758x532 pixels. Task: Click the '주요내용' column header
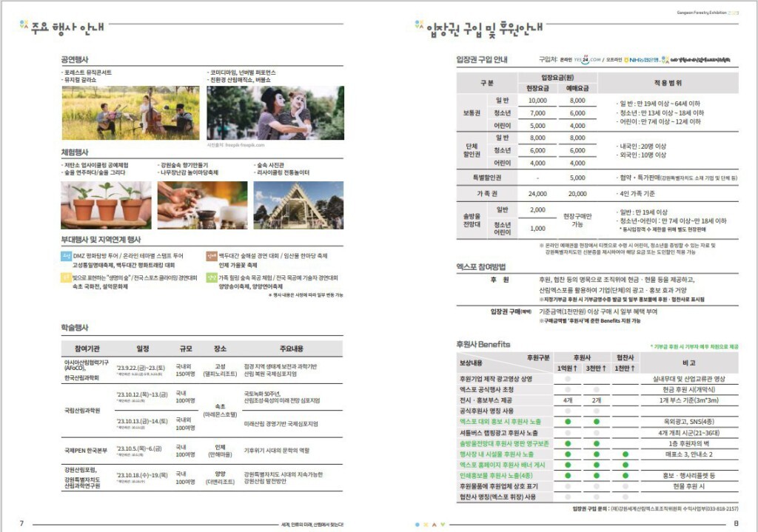tap(292, 349)
